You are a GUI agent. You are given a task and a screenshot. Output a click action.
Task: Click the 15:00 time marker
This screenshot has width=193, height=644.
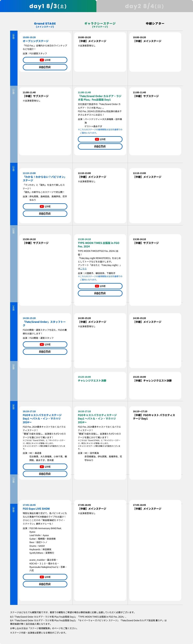14,367
